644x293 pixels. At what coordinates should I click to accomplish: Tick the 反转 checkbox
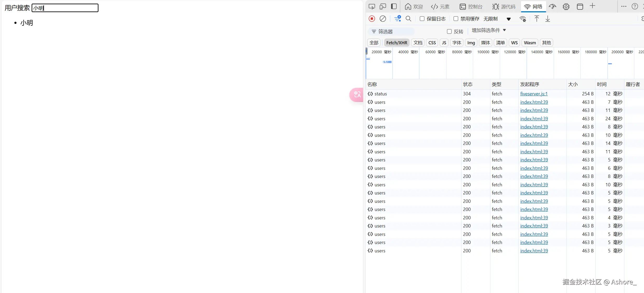449,31
